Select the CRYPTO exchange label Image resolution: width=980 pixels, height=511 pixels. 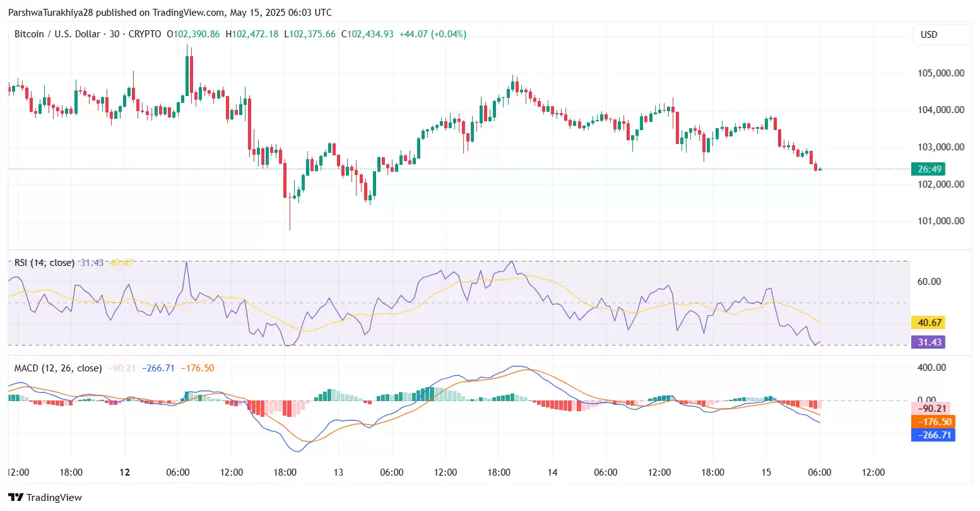(145, 34)
